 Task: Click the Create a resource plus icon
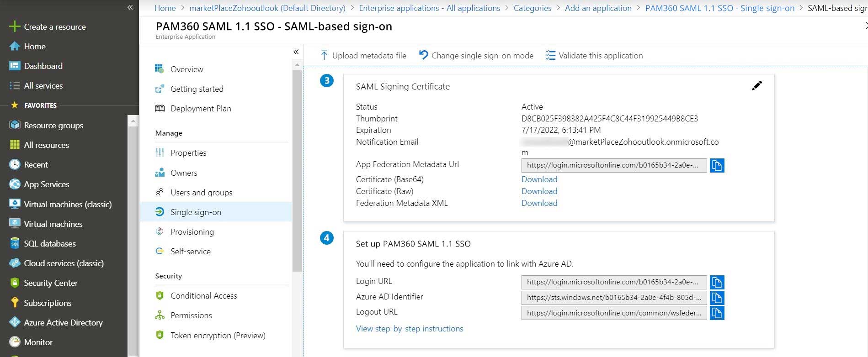point(15,26)
